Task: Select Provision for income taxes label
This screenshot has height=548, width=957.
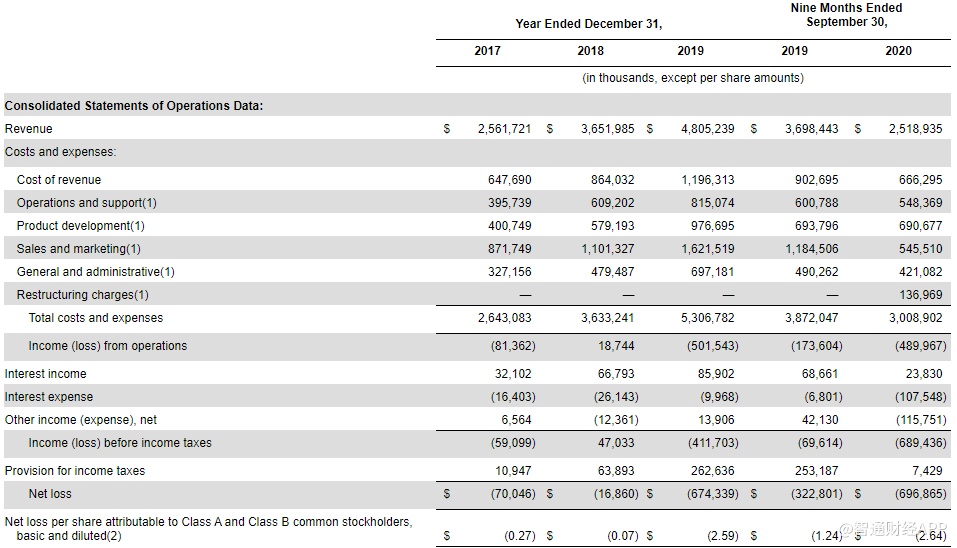Action: 75,471
